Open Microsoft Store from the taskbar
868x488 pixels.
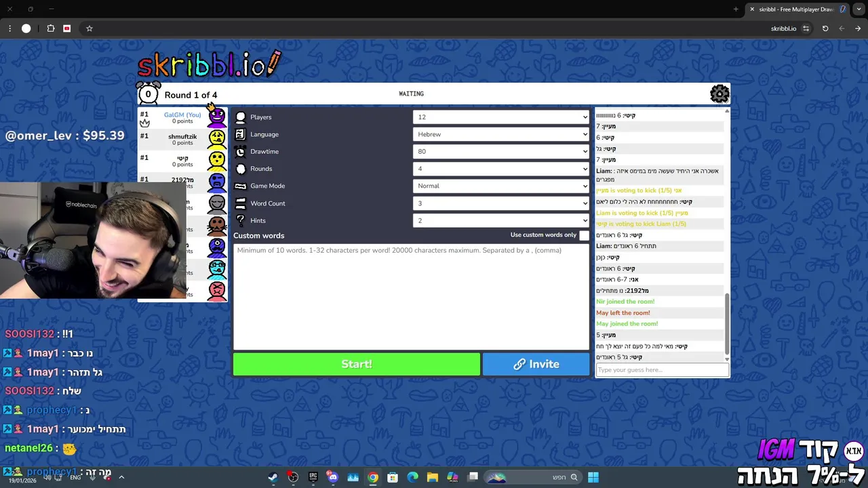tap(393, 477)
